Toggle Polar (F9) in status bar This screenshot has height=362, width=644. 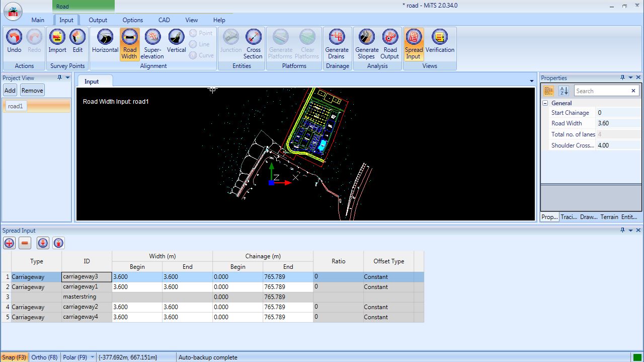coord(75,357)
